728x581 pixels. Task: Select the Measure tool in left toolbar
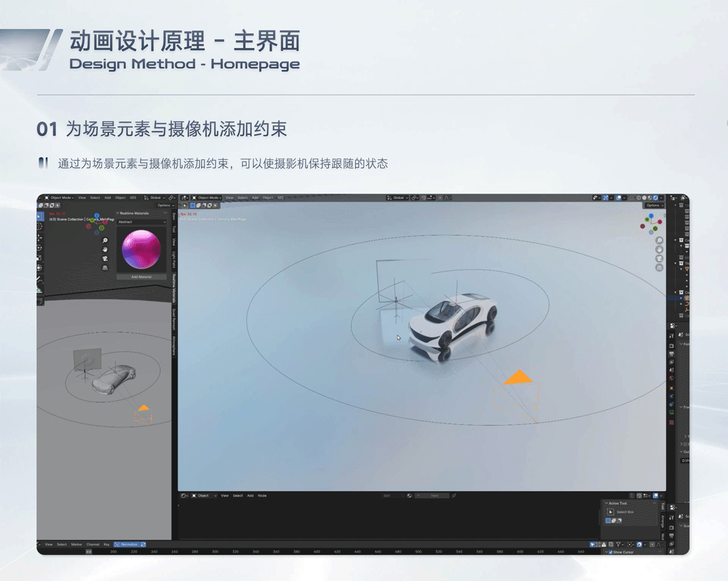pyautogui.click(x=39, y=290)
